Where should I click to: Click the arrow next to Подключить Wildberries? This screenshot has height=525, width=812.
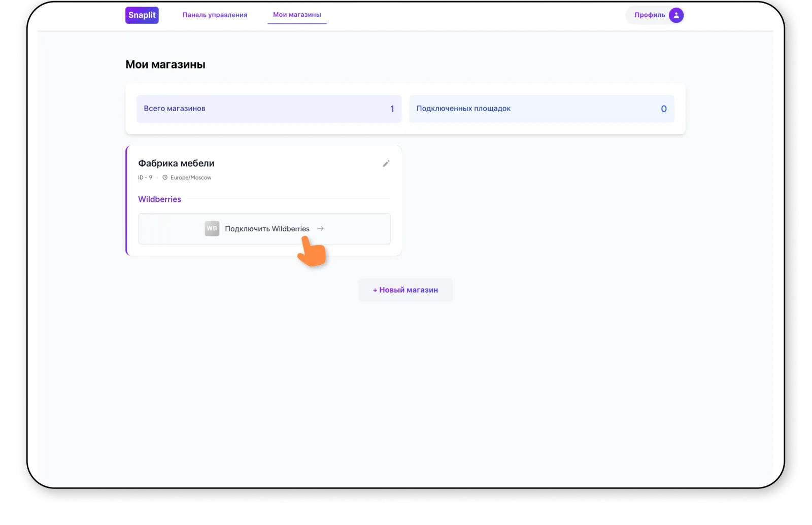[x=320, y=229]
